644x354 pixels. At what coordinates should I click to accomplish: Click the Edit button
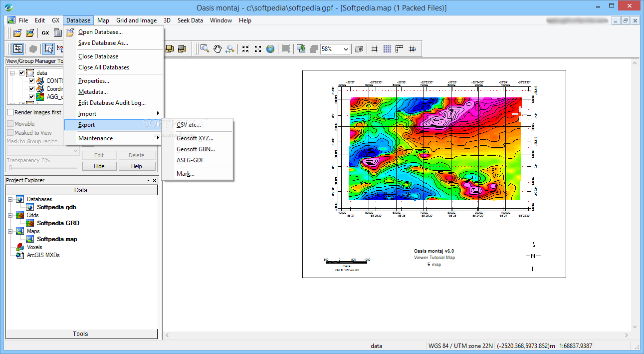point(99,155)
